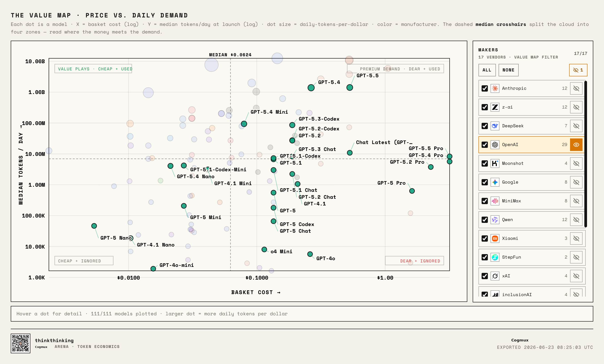Image resolution: width=604 pixels, height=364 pixels.
Task: Uncheck the MiniMax vendor checkbox
Action: tap(485, 201)
